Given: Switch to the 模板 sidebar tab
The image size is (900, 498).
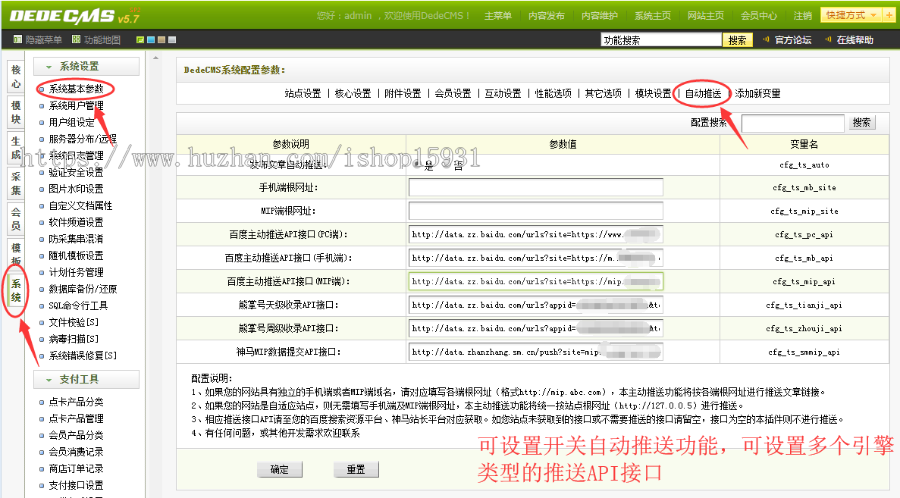Looking at the screenshot, I should (16, 253).
